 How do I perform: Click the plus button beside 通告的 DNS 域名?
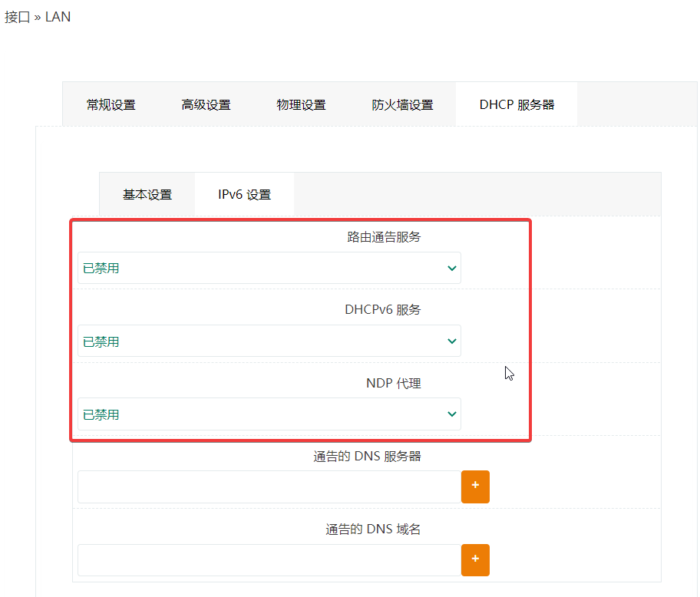coord(475,560)
